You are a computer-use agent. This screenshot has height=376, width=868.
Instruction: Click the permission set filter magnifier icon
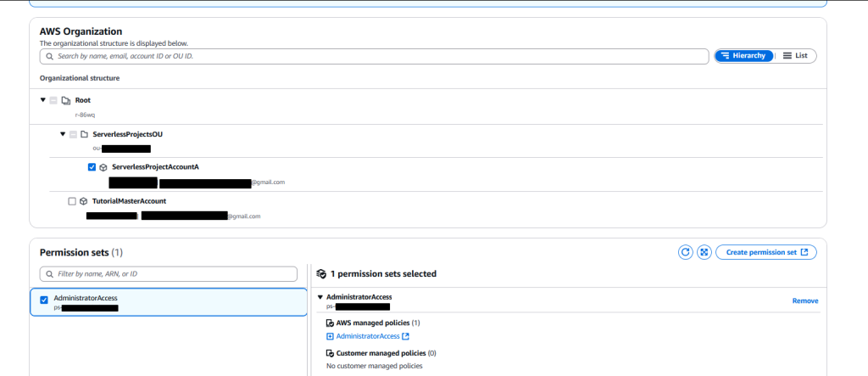(x=50, y=274)
